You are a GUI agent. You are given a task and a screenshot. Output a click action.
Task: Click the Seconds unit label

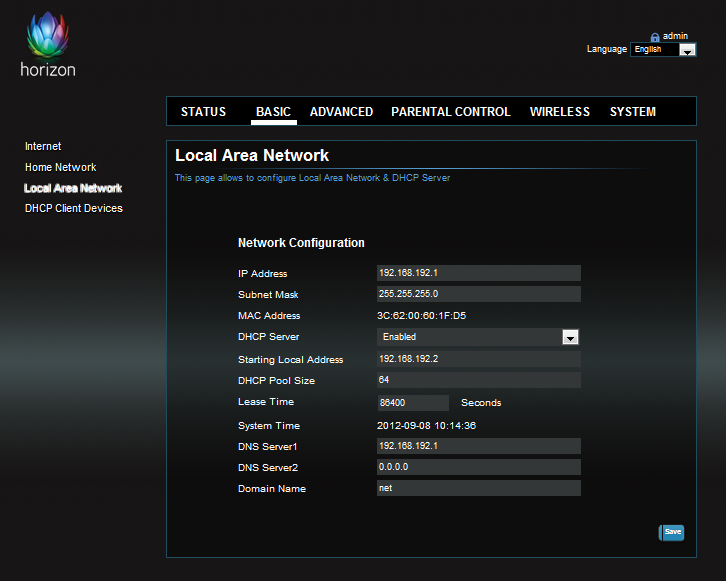tap(481, 403)
